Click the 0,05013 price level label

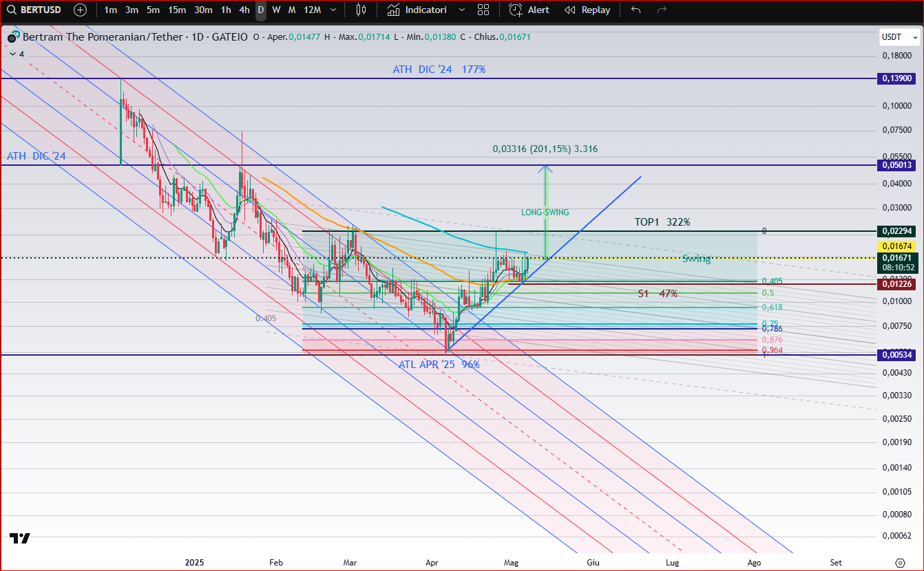(897, 165)
